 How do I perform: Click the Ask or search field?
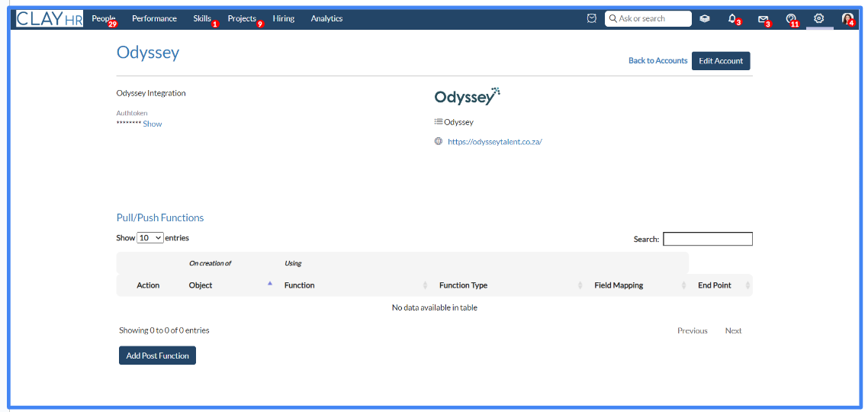click(648, 18)
